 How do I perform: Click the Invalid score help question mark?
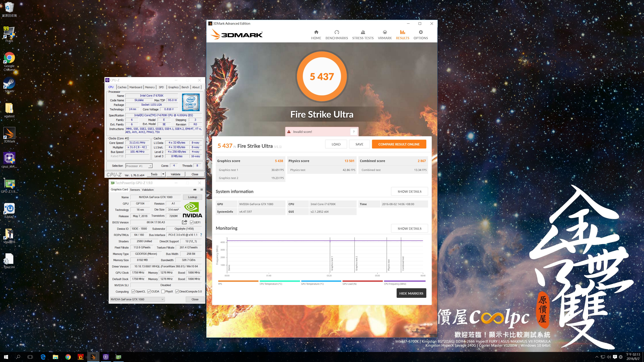point(354,132)
